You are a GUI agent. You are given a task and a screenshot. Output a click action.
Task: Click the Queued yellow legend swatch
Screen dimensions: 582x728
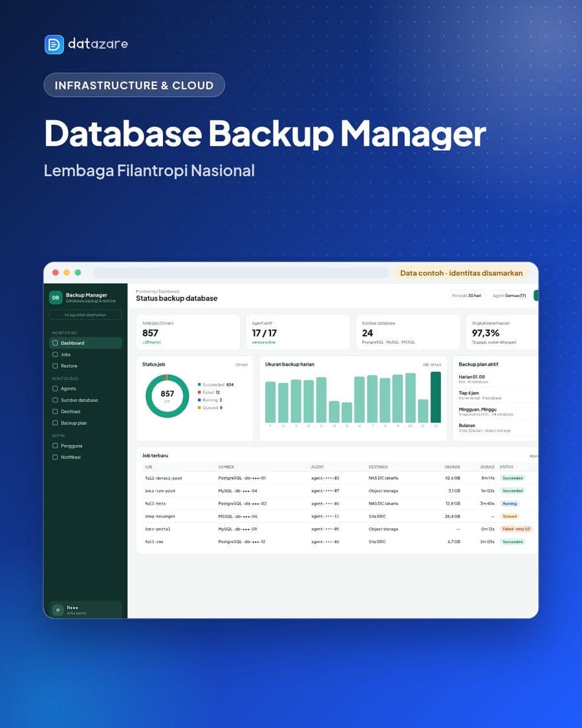point(199,408)
